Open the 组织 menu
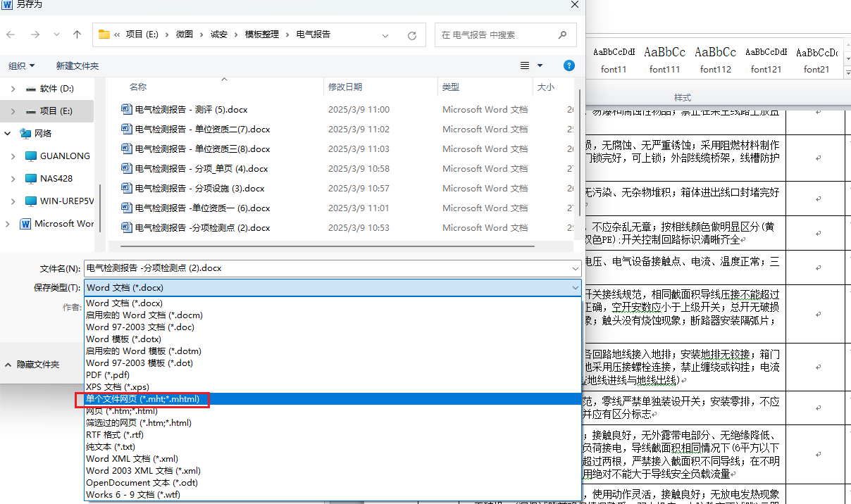Screen dimensions: 851x504 [x=22, y=65]
